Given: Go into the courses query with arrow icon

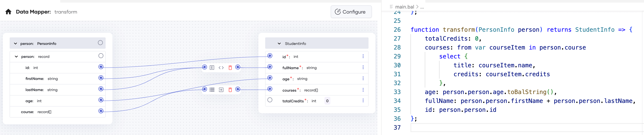Looking at the screenshot, I should [221, 90].
